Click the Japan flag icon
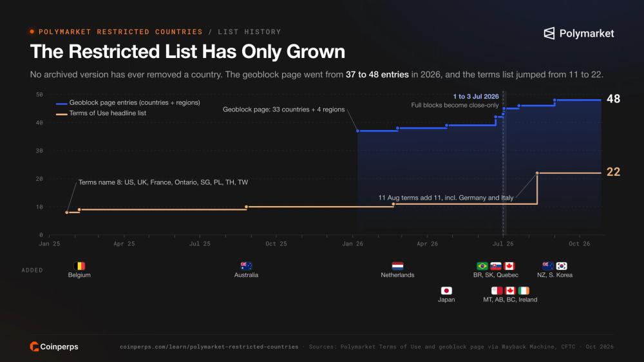 click(x=446, y=291)
